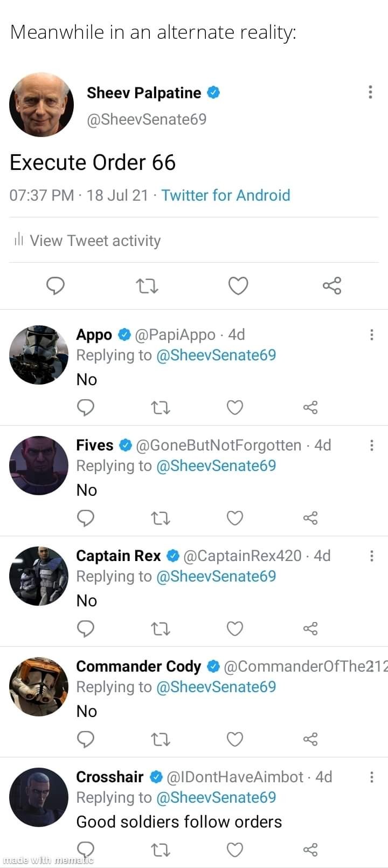
Task: Like Crosshair's reply about good soldiers
Action: tap(235, 850)
